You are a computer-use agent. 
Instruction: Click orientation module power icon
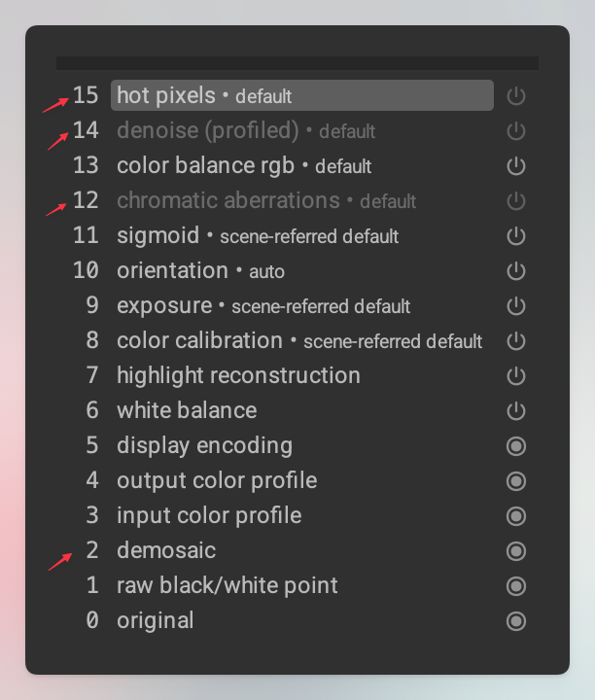coord(516,271)
